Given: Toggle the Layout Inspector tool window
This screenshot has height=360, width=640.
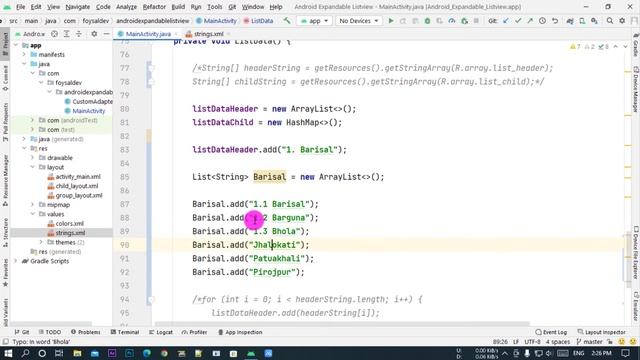Looking at the screenshot, I should click(x=602, y=332).
